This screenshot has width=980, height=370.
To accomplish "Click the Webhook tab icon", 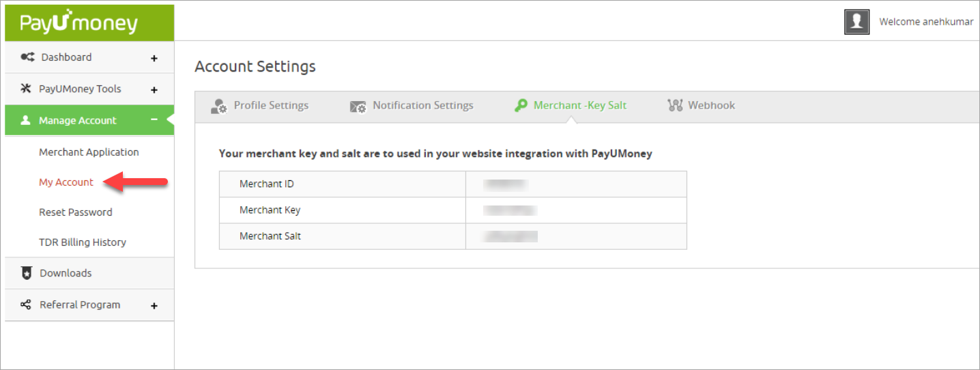I will [x=675, y=106].
